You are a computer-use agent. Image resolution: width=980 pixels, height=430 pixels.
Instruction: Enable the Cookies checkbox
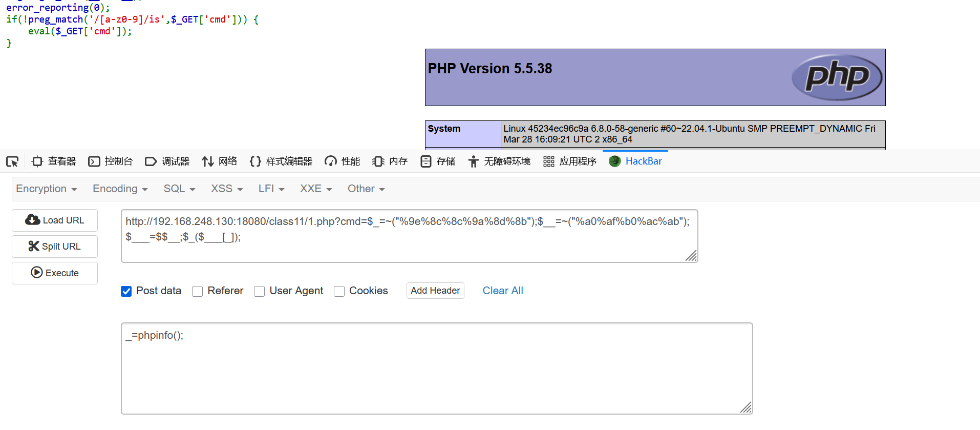pyautogui.click(x=339, y=291)
